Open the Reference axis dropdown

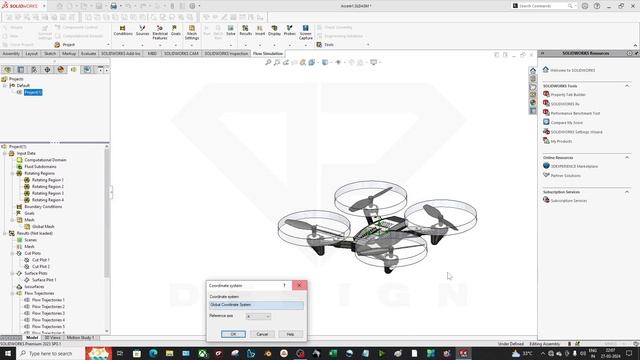pos(258,316)
